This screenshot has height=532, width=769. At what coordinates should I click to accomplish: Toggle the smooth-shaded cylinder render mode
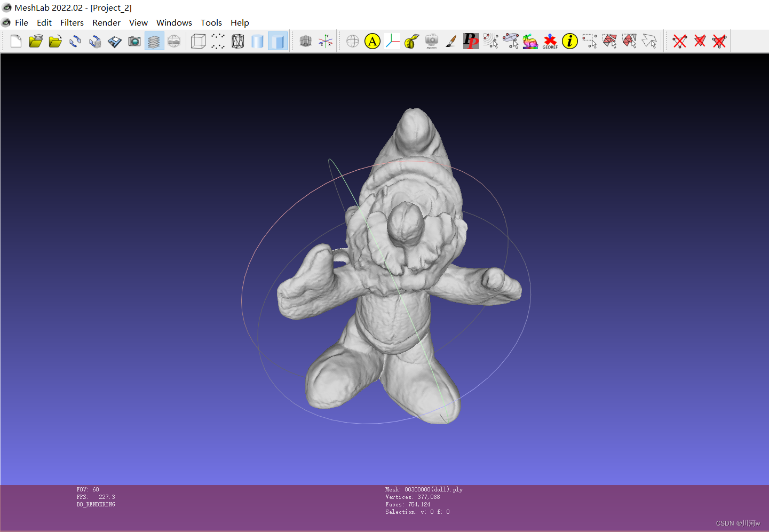click(x=257, y=41)
